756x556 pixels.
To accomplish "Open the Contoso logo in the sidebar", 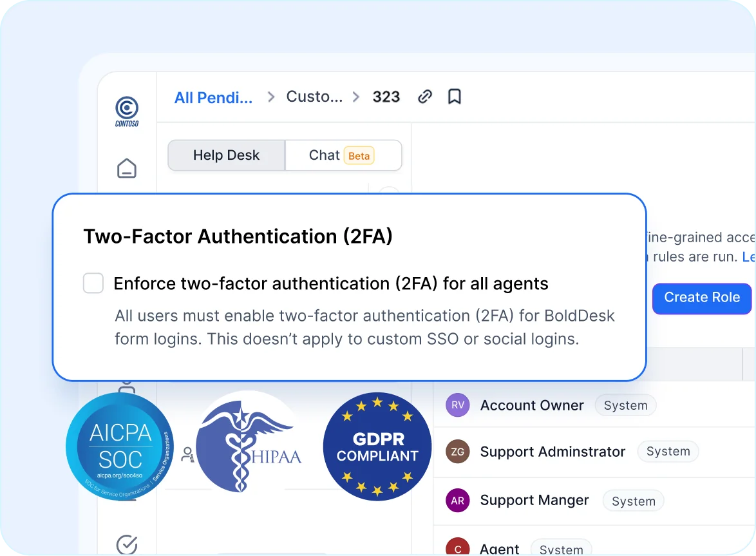I will coord(126,110).
